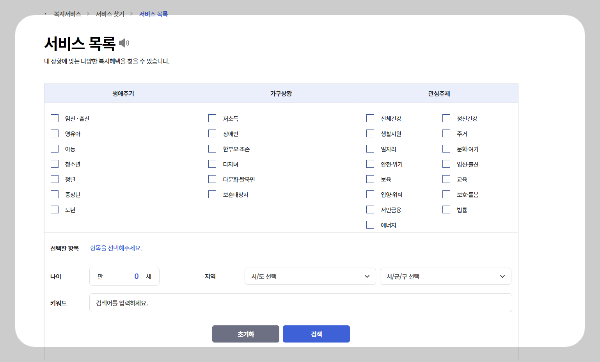The width and height of the screenshot is (600, 362).
Task: Click the speaker icon beside 서비스 목록 title
Action: (x=124, y=43)
